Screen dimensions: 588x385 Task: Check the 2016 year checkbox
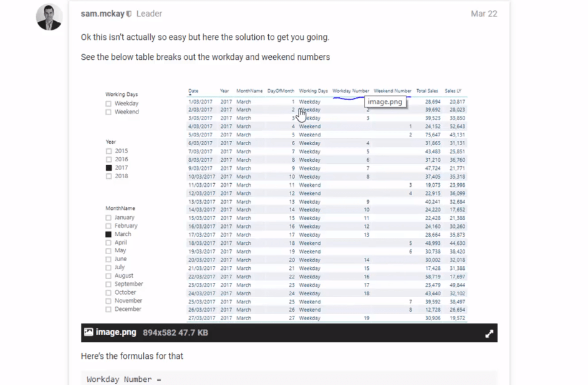tap(108, 159)
